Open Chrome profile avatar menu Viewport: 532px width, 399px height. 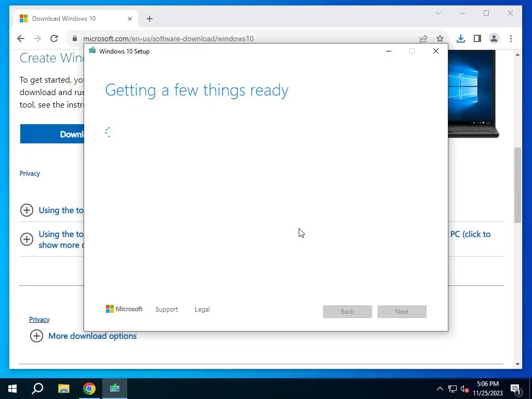point(494,38)
